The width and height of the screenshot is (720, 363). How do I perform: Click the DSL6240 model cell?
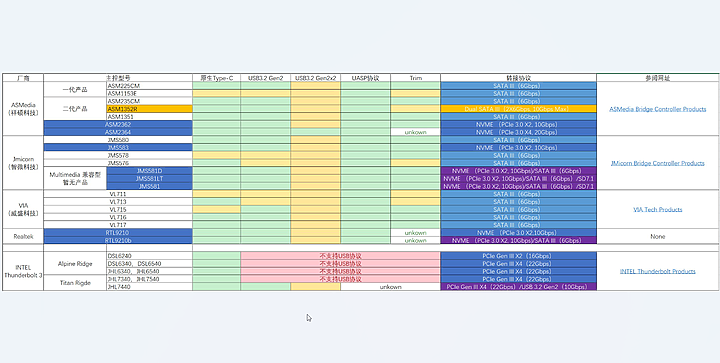coord(149,256)
